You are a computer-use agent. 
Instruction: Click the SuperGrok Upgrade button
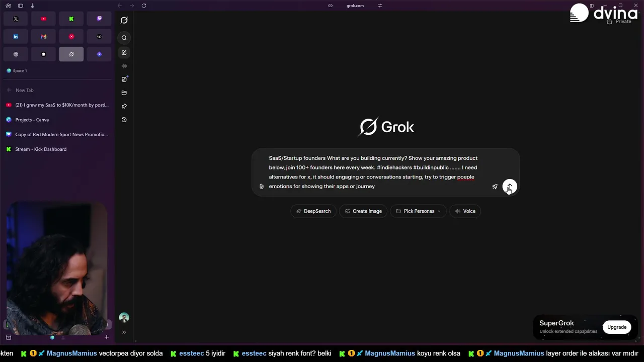click(617, 327)
